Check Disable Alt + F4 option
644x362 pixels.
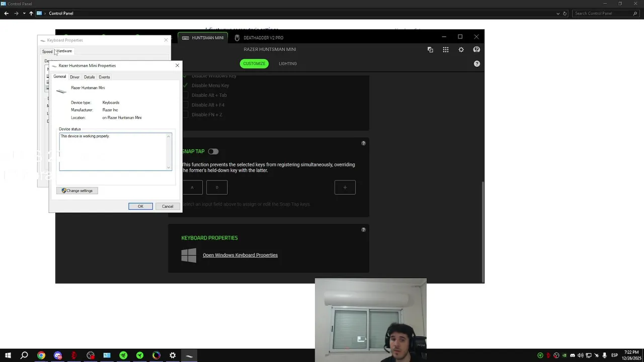pos(185,105)
